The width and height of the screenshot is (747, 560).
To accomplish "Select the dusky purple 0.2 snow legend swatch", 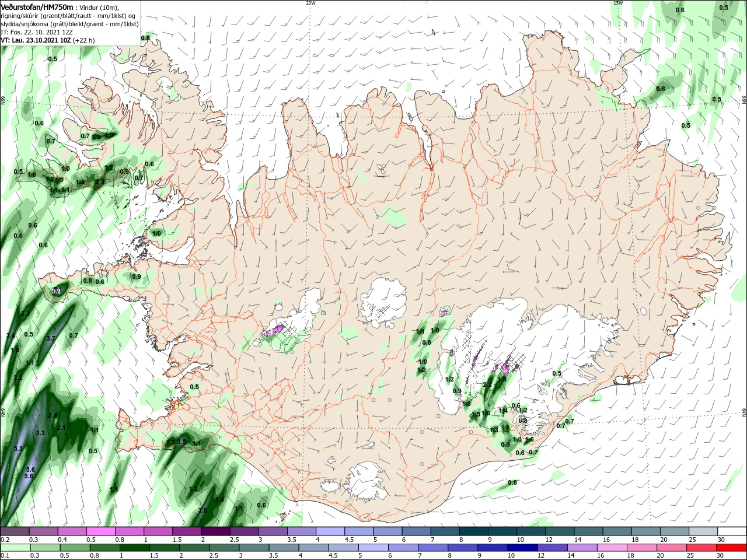I will [15, 531].
